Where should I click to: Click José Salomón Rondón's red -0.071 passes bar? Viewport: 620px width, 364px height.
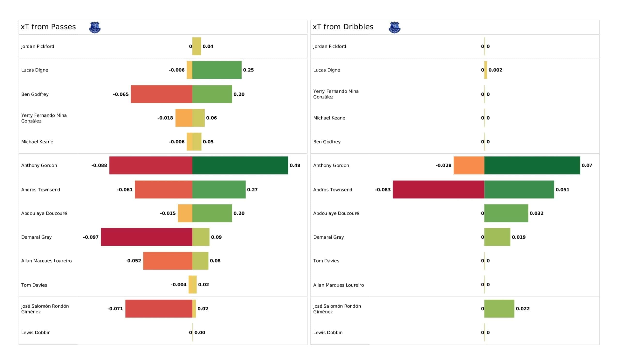159,308
